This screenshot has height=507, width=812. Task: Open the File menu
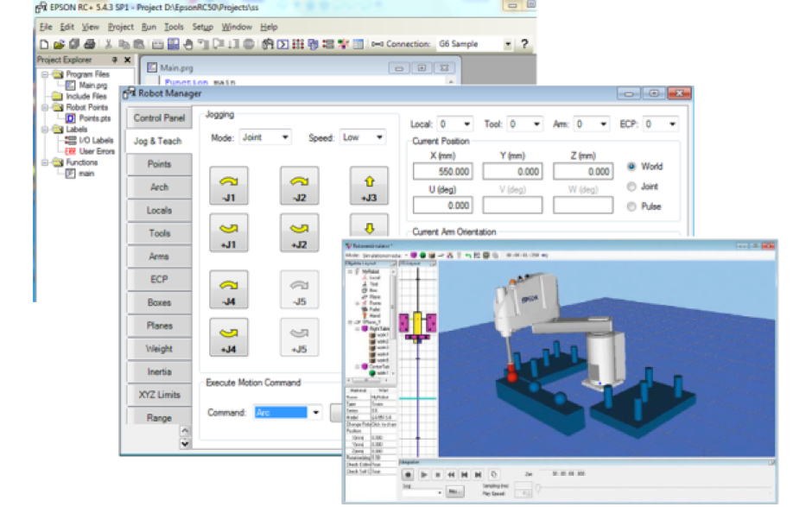point(46,27)
